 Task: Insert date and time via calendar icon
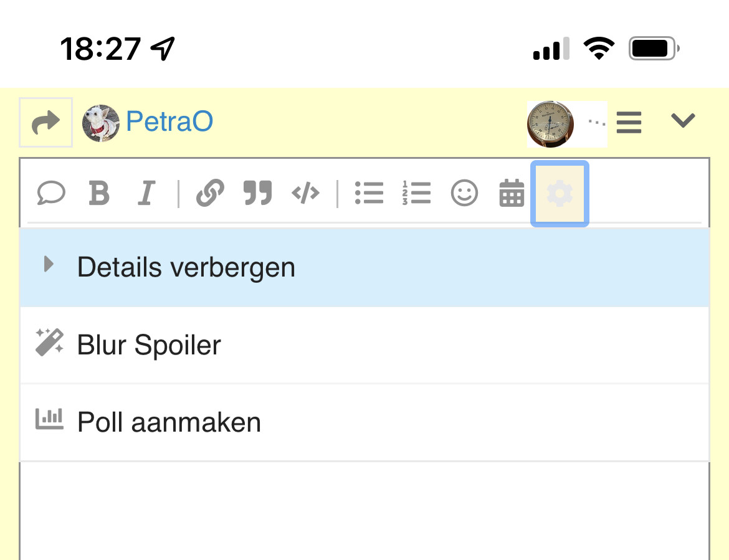512,193
